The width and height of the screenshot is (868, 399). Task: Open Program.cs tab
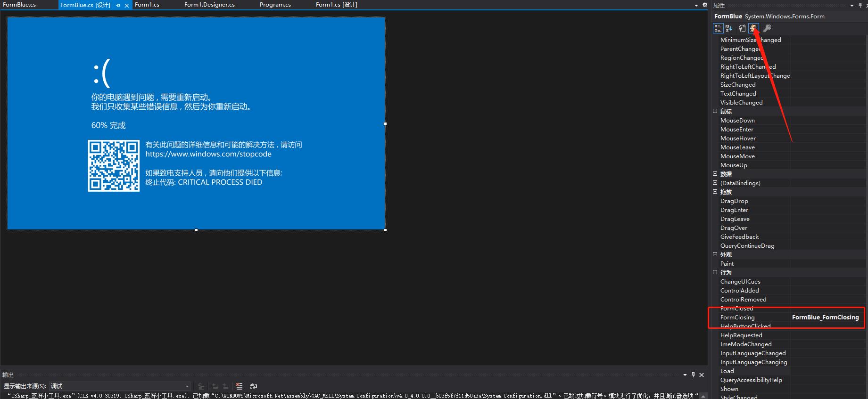pyautogui.click(x=275, y=5)
